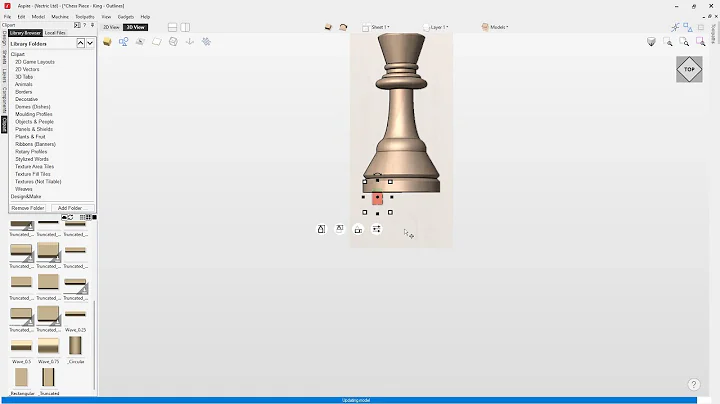The image size is (720, 404).
Task: Select the Animals folder
Action: (23, 84)
